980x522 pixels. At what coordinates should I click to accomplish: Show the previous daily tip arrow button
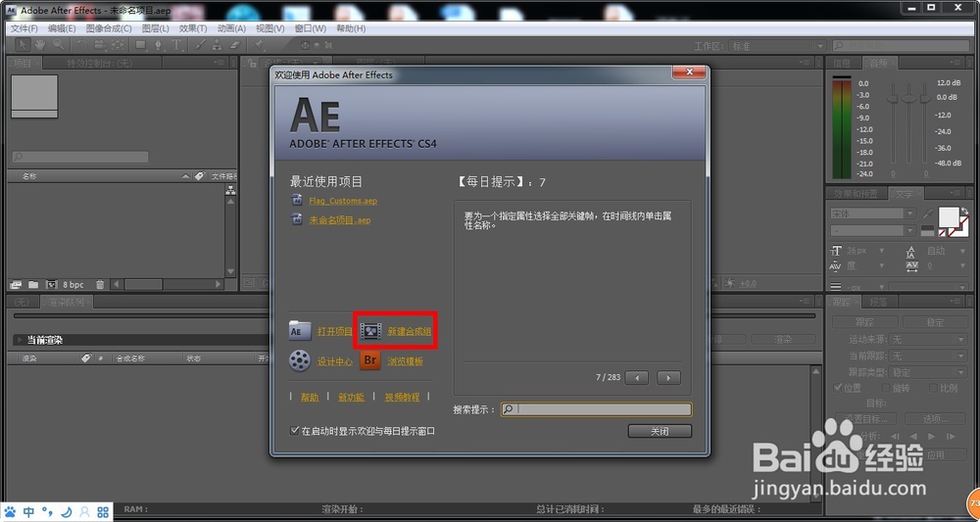tap(637, 377)
